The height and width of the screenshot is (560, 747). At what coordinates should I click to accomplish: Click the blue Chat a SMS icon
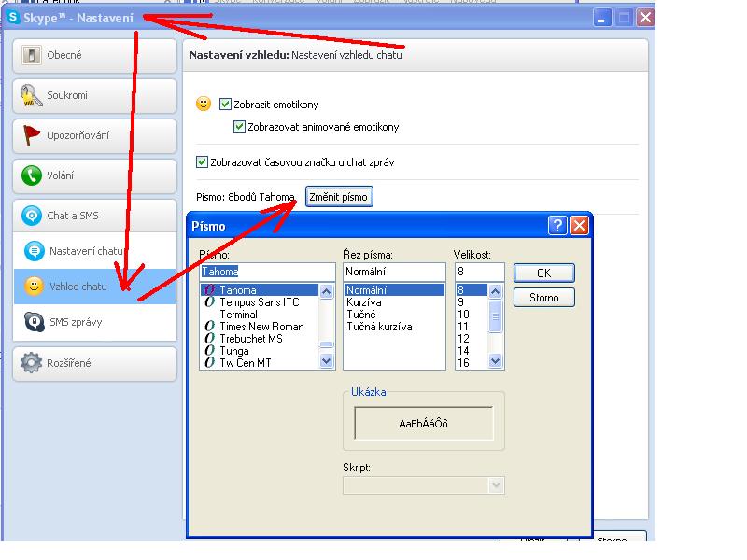(x=32, y=216)
